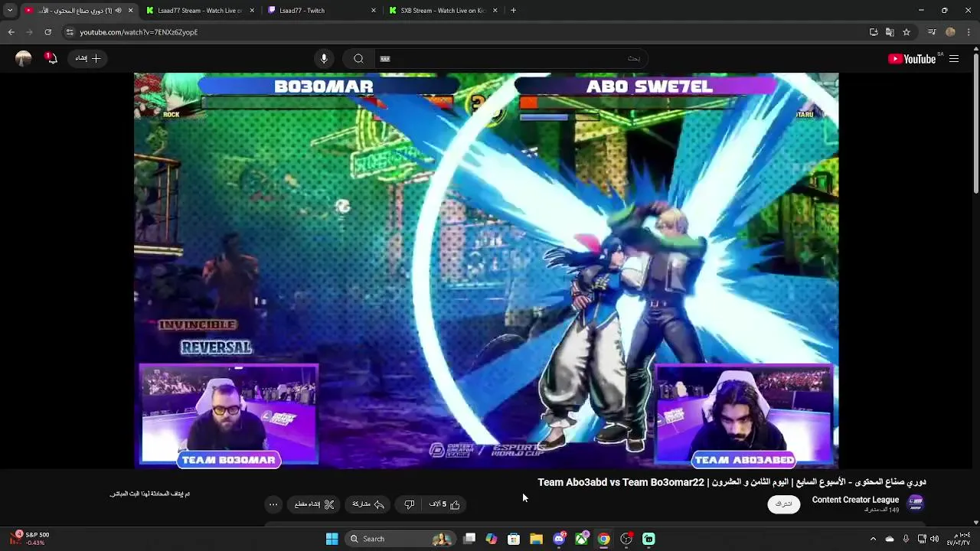The height and width of the screenshot is (551, 980).
Task: Open the YouTube hamburger guide menu
Action: click(x=954, y=59)
